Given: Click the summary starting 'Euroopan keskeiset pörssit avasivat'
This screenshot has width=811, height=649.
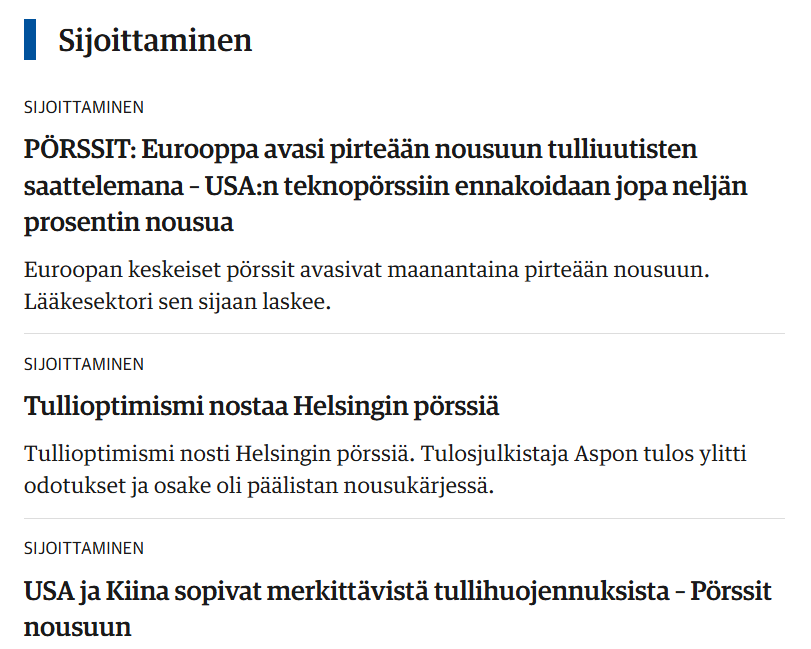Looking at the screenshot, I should coord(367,285).
